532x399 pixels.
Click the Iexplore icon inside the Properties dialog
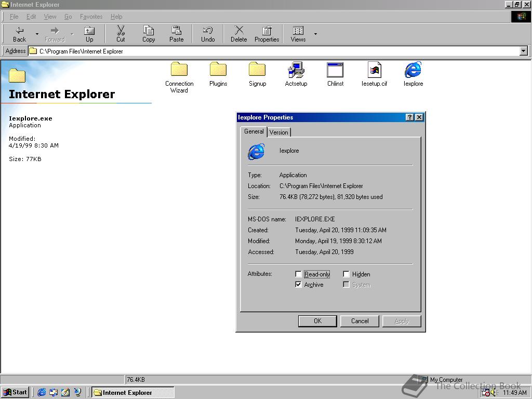(x=256, y=151)
